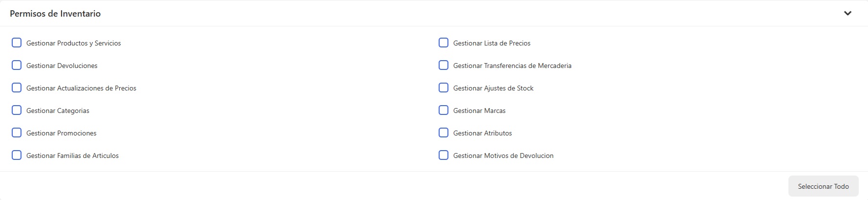
Task: Click the Gestionar Marcas label text
Action: click(x=479, y=111)
